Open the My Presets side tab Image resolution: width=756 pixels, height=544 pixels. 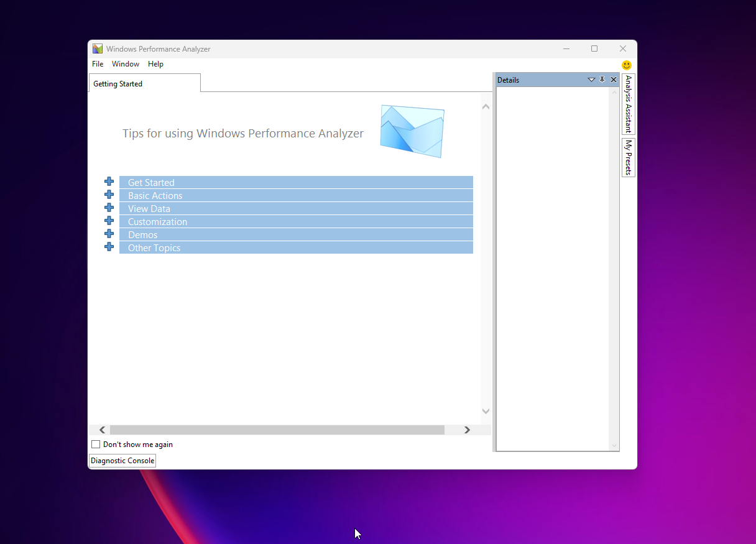(x=628, y=157)
